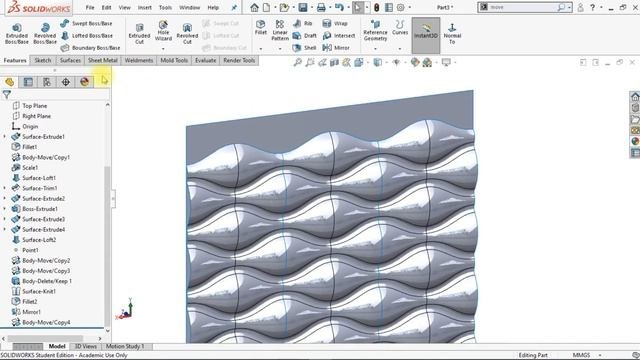Select Swept Boss/Base
640x360 pixels.
pyautogui.click(x=87, y=24)
